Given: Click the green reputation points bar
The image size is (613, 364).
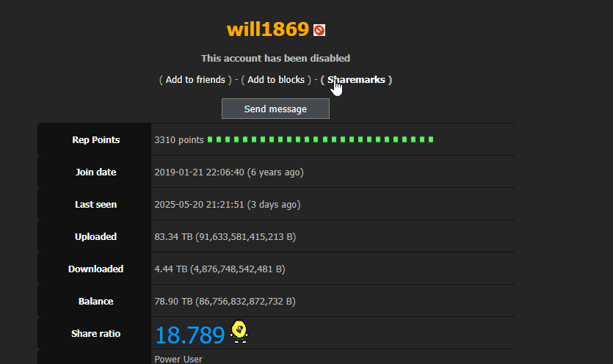Looking at the screenshot, I should click(x=321, y=139).
